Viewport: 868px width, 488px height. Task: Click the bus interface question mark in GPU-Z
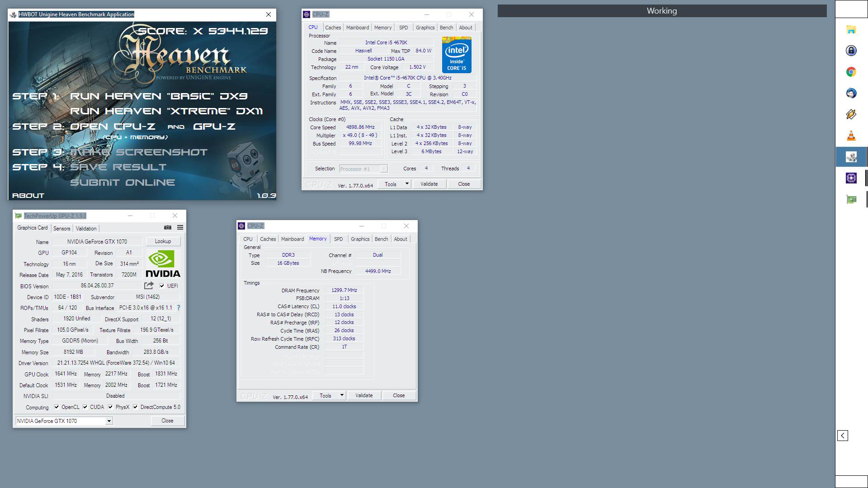click(x=179, y=308)
